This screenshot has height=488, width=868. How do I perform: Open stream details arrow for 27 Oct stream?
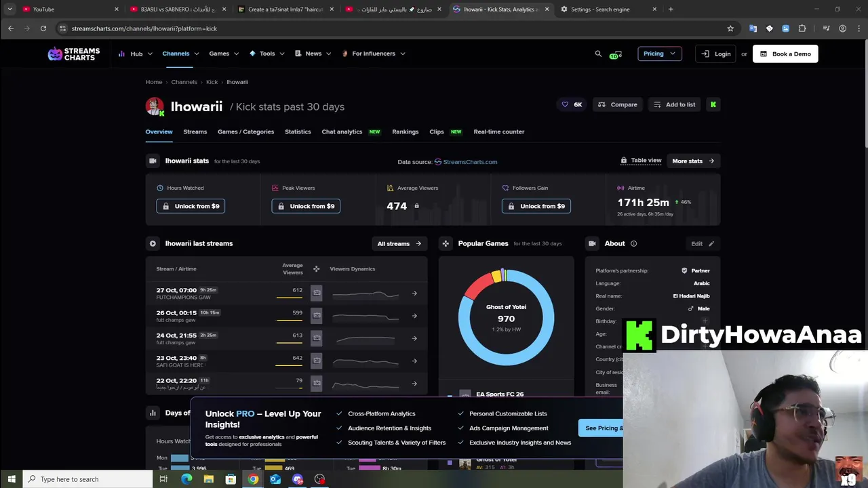(x=414, y=293)
